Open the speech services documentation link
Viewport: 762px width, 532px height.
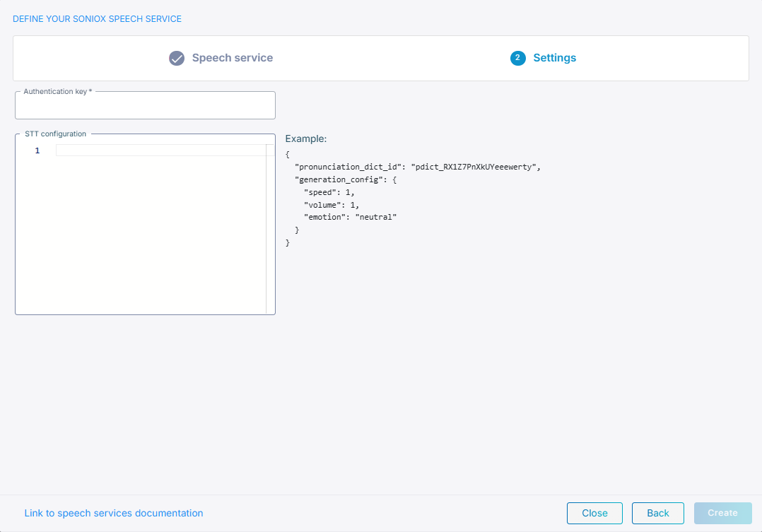tap(114, 513)
